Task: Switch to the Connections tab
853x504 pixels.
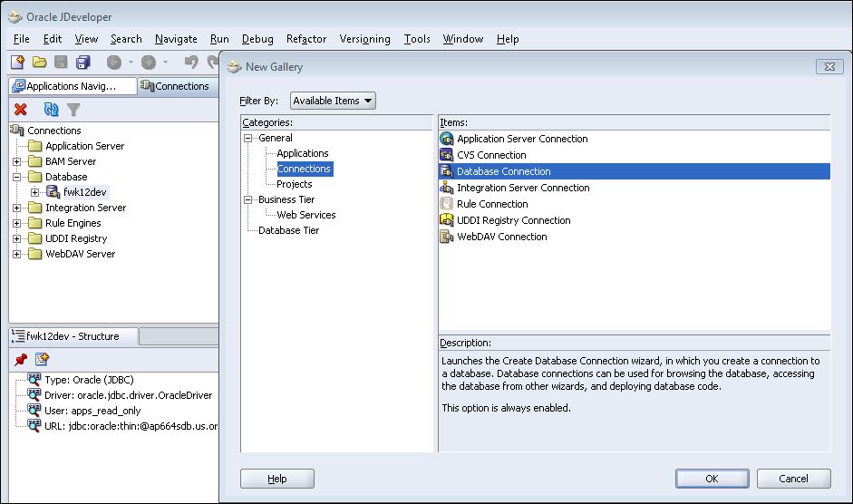Action: click(178, 86)
